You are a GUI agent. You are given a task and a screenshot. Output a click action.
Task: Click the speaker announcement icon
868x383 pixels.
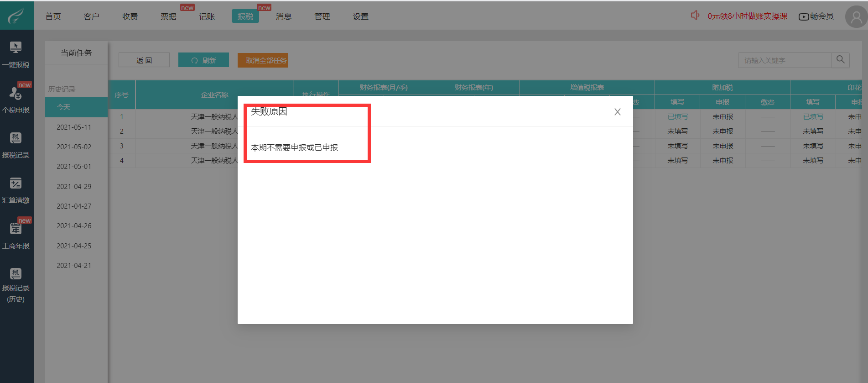coord(695,16)
